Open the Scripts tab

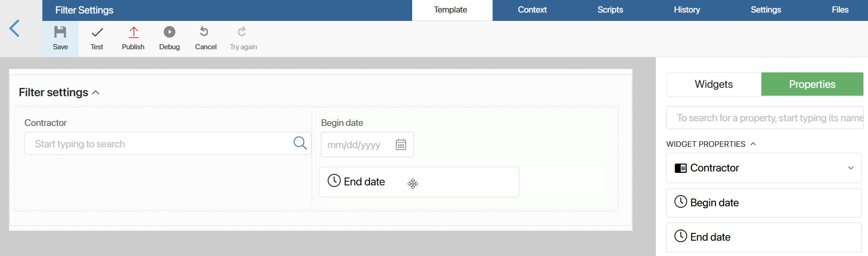[610, 10]
